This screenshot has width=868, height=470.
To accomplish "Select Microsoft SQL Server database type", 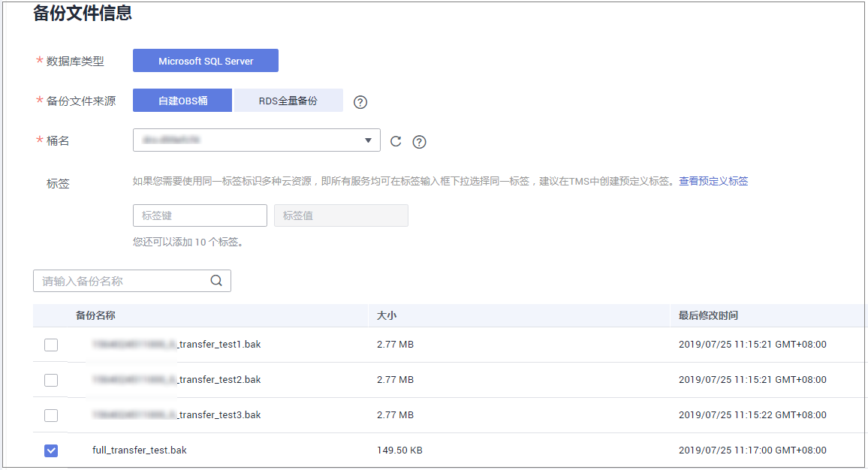I will tap(206, 61).
